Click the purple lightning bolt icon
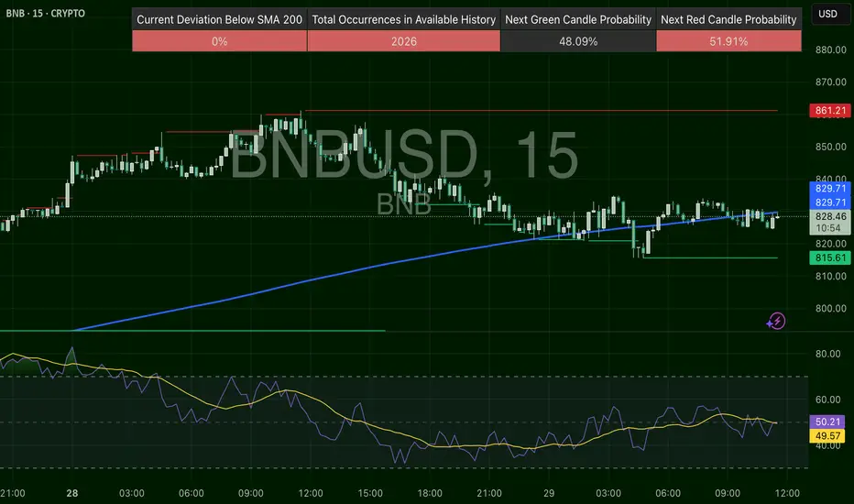This screenshot has width=854, height=504. [x=776, y=321]
